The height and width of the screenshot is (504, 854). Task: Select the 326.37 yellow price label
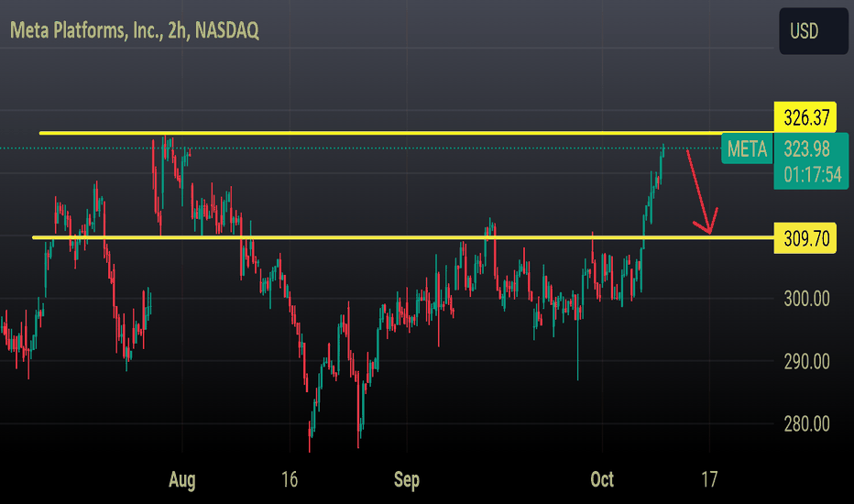805,117
